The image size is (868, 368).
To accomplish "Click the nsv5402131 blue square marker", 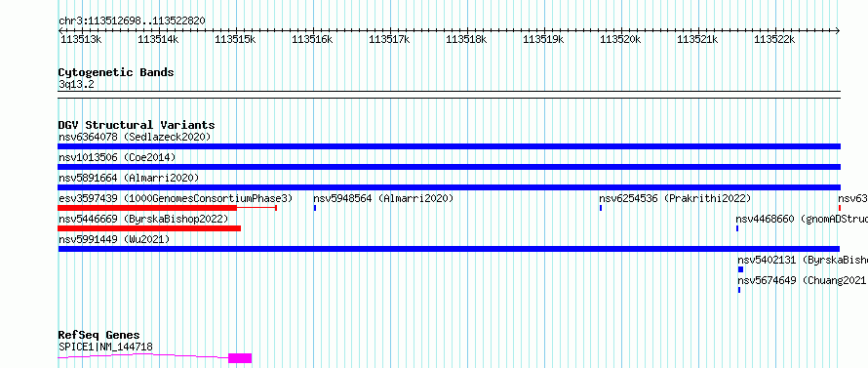I will (x=740, y=269).
